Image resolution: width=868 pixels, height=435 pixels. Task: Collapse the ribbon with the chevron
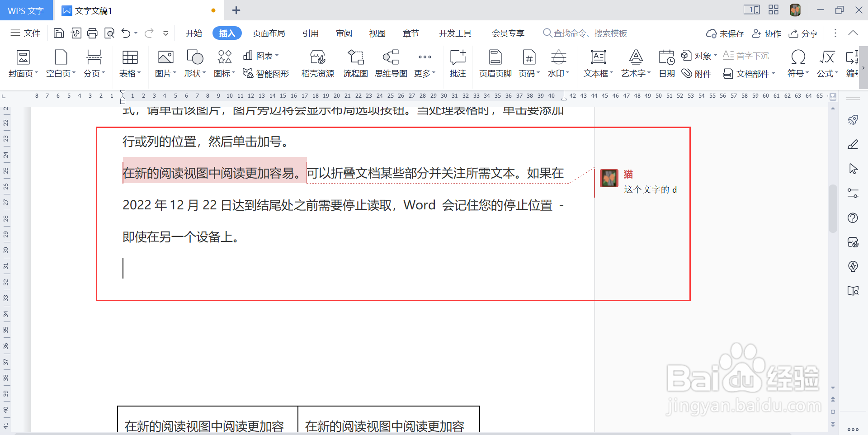tap(853, 33)
